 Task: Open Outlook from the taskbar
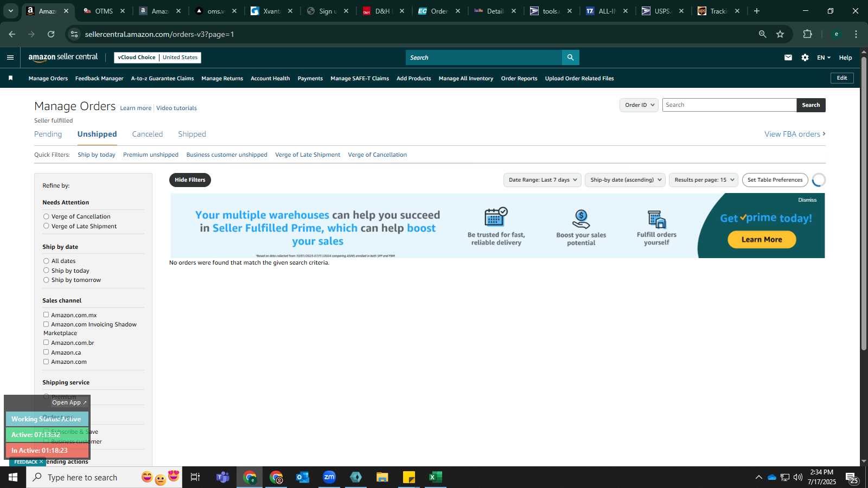click(303, 477)
